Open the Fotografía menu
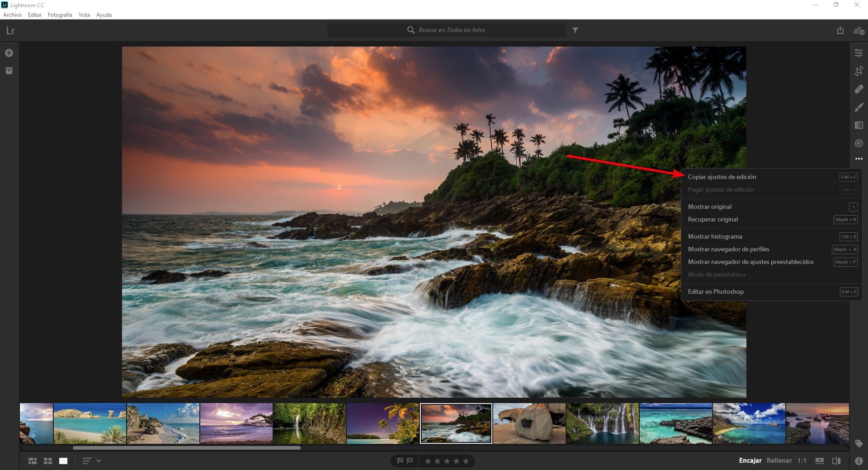The width and height of the screenshot is (868, 470). pos(60,15)
